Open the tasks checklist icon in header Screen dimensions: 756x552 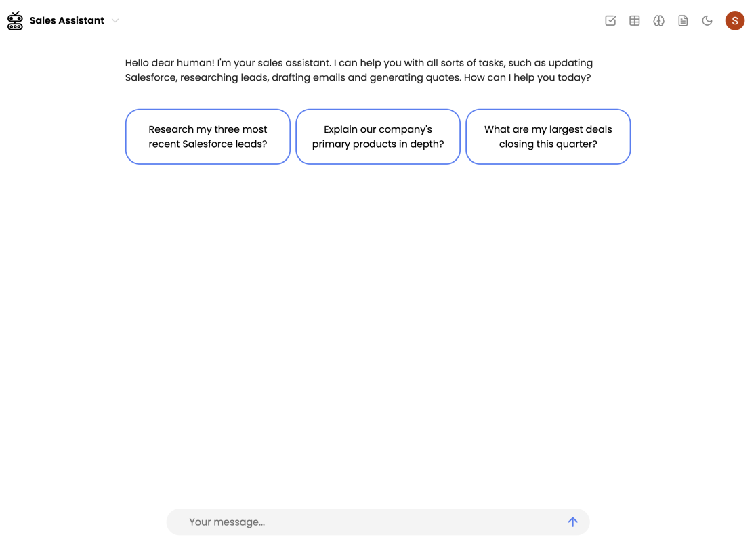[x=610, y=20]
